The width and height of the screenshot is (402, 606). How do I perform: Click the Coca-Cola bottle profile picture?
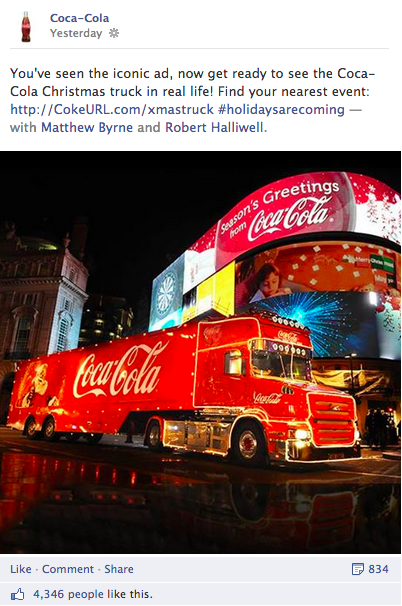pyautogui.click(x=26, y=26)
